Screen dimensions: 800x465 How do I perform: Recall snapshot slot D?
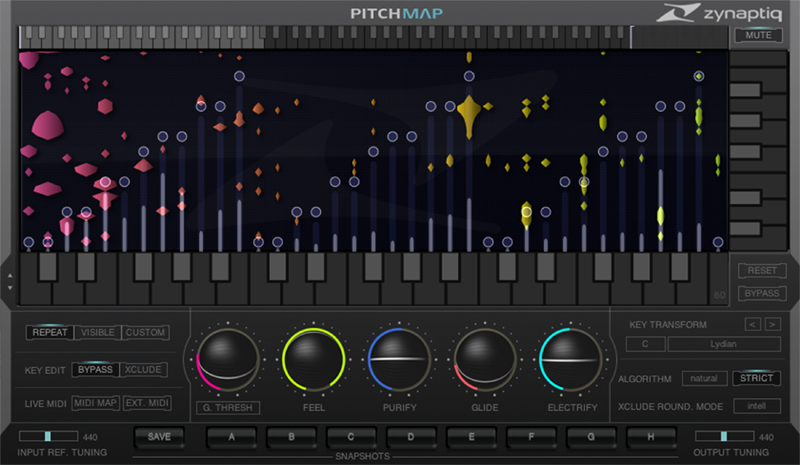coord(412,437)
